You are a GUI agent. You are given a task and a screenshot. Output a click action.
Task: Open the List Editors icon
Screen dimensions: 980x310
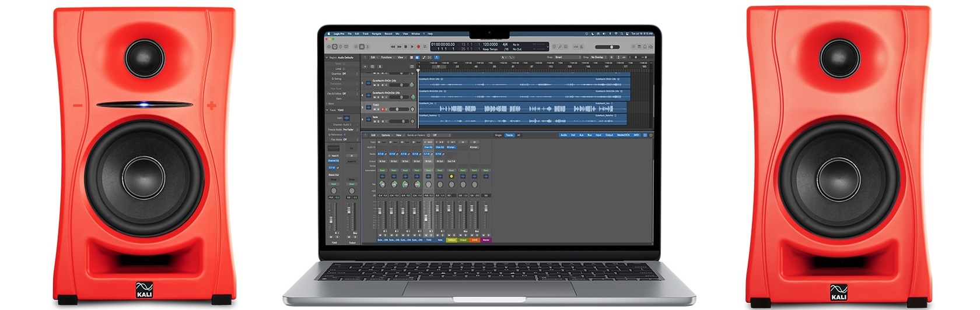633,47
